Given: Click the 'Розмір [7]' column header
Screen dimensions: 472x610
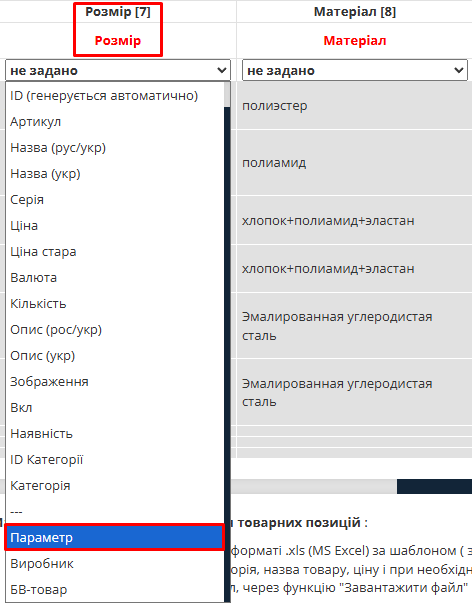Looking at the screenshot, I should (x=118, y=12).
